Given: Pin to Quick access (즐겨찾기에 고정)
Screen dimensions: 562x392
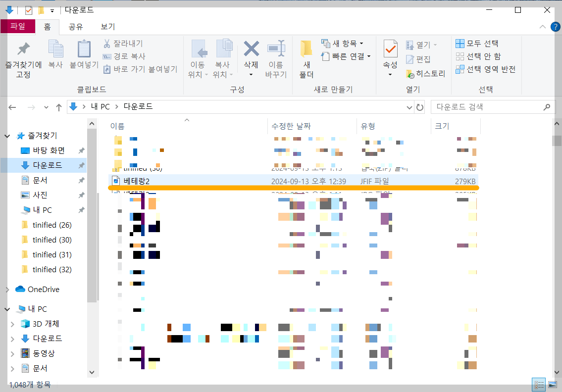Looking at the screenshot, I should tap(23, 59).
